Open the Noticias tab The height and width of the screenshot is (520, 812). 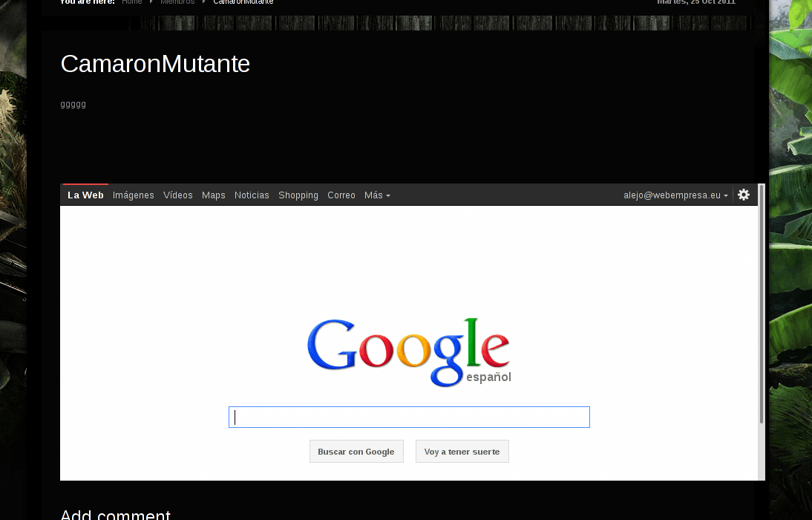252,195
